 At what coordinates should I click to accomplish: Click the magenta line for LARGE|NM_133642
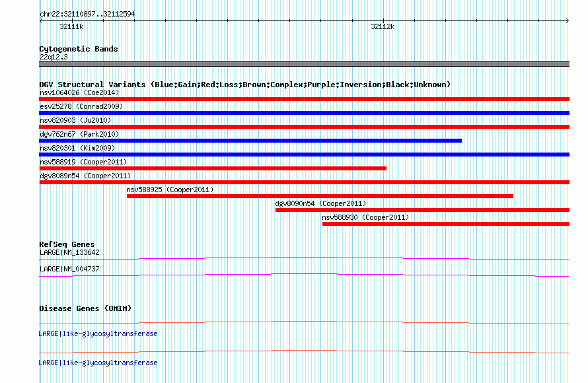[x=304, y=258]
